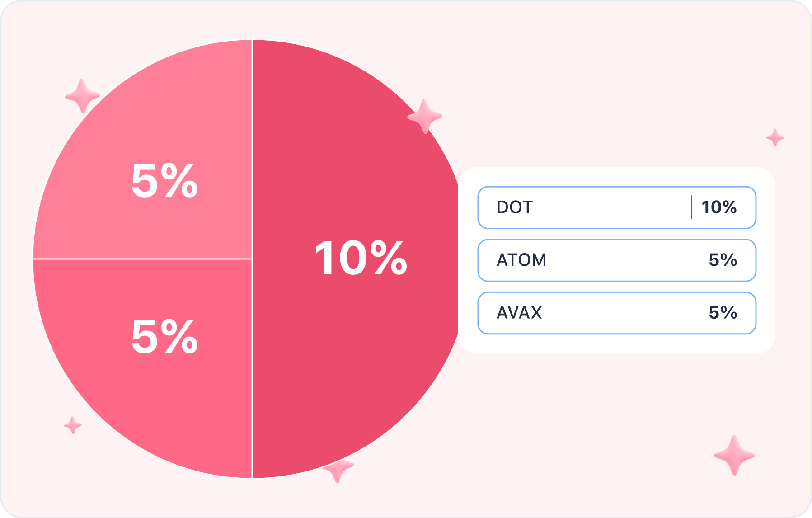Click the ATOM label text

pyautogui.click(x=521, y=260)
